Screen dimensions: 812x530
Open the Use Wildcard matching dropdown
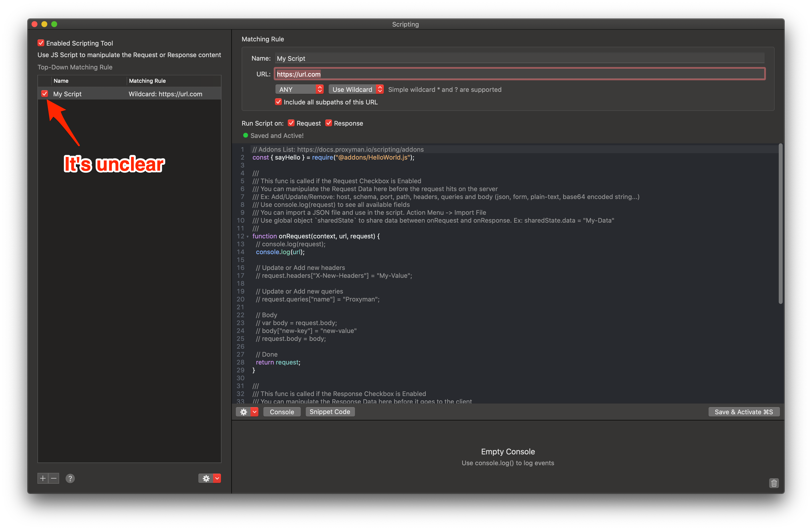click(x=356, y=89)
